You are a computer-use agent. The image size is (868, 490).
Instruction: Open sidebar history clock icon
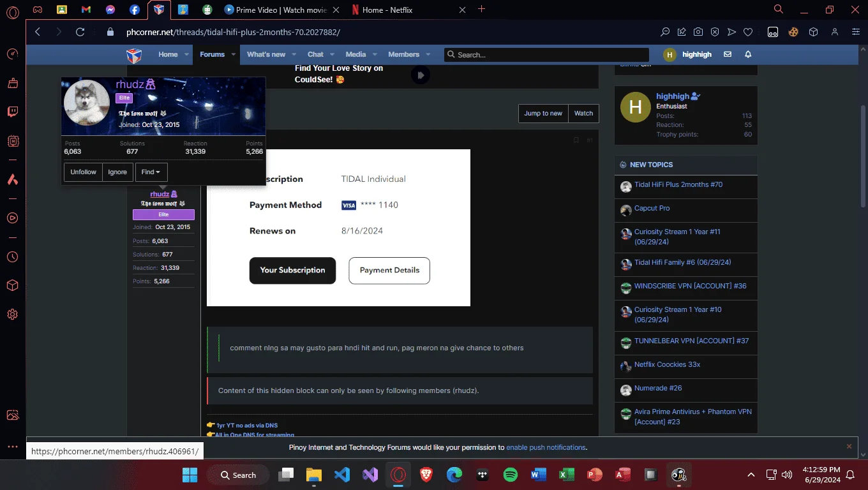tap(12, 257)
